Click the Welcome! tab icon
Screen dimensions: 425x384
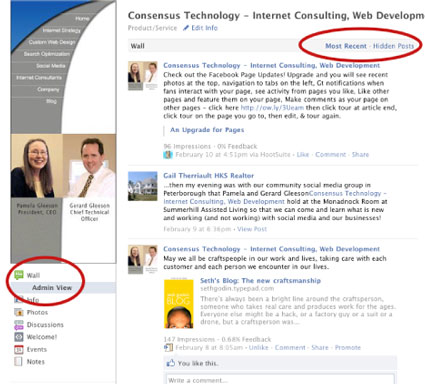coord(19,337)
